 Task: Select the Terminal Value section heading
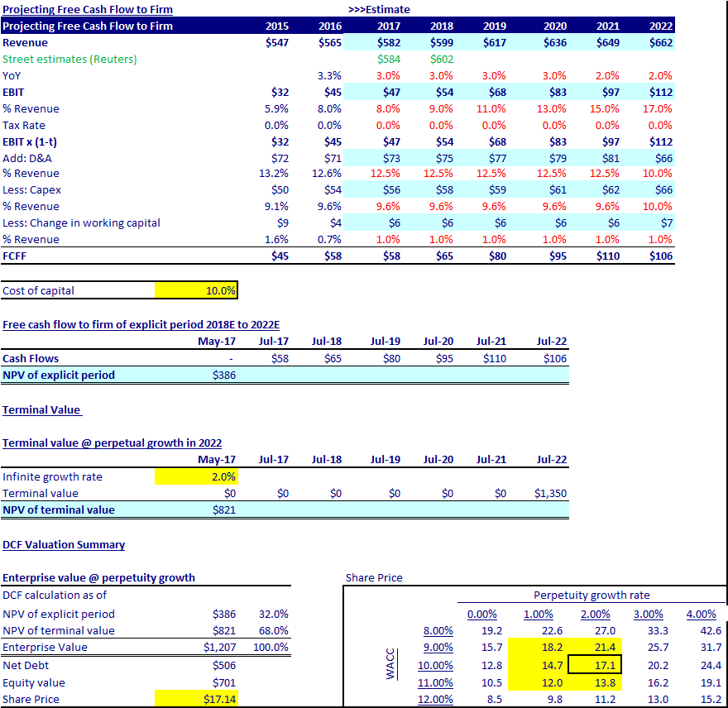click(x=41, y=409)
